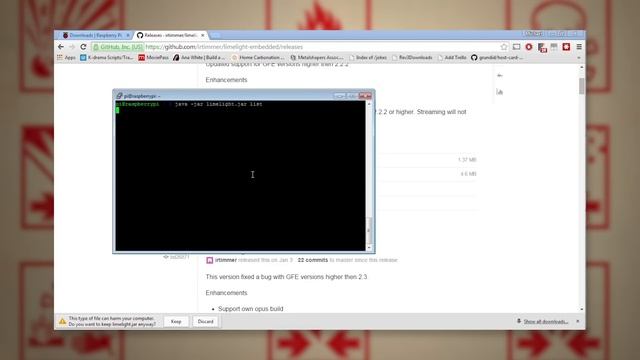The height and width of the screenshot is (360, 640).
Task: Open the Apps bookmark shortcut
Action: click(67, 58)
